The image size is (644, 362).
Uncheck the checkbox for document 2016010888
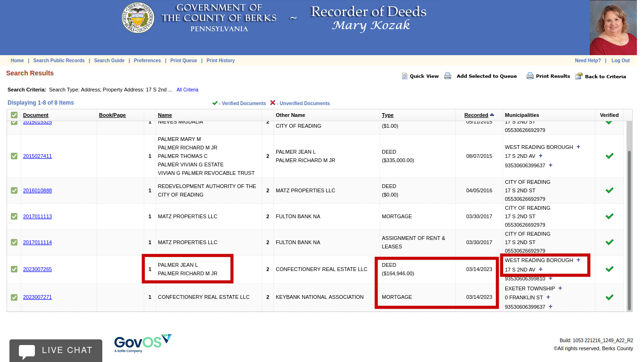[14, 190]
